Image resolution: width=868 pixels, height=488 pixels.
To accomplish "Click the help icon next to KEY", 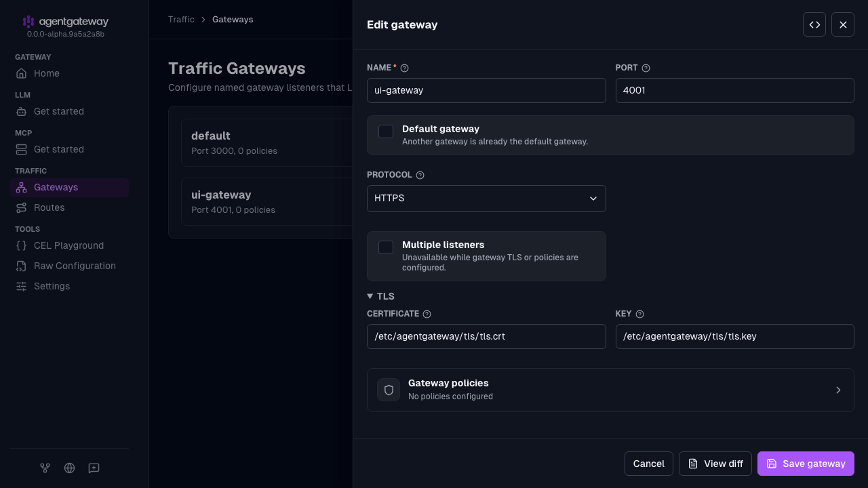I will [639, 314].
